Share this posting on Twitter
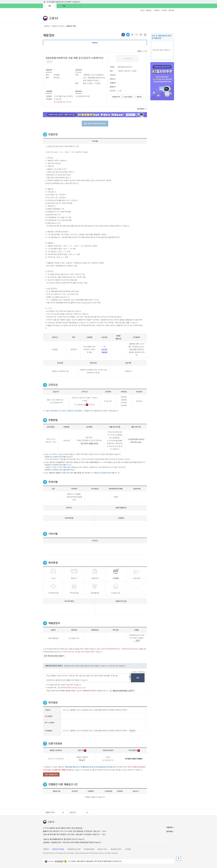 pyautogui.click(x=128, y=35)
